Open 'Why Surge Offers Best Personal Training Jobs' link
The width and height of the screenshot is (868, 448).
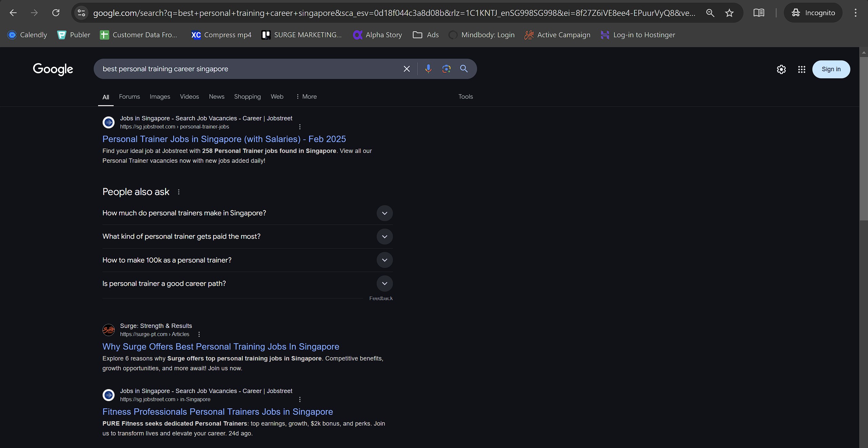click(x=221, y=347)
